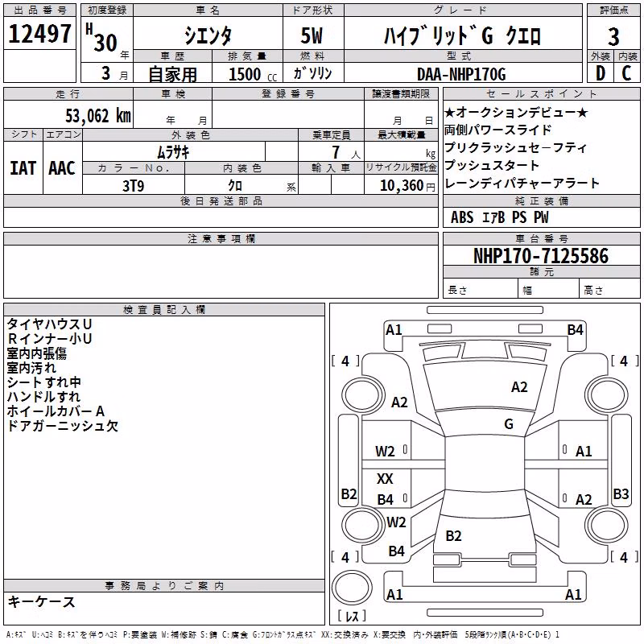
Task: Select the セールスポイント header
Action: (x=541, y=94)
